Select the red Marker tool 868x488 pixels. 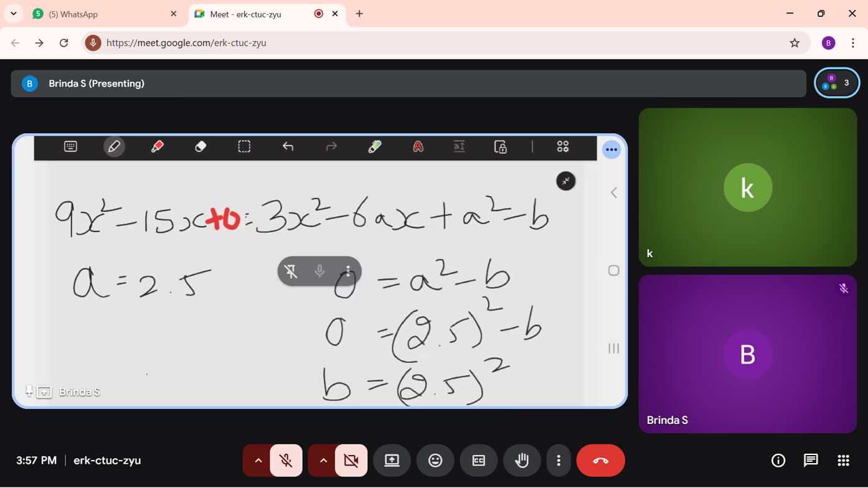coord(157,146)
